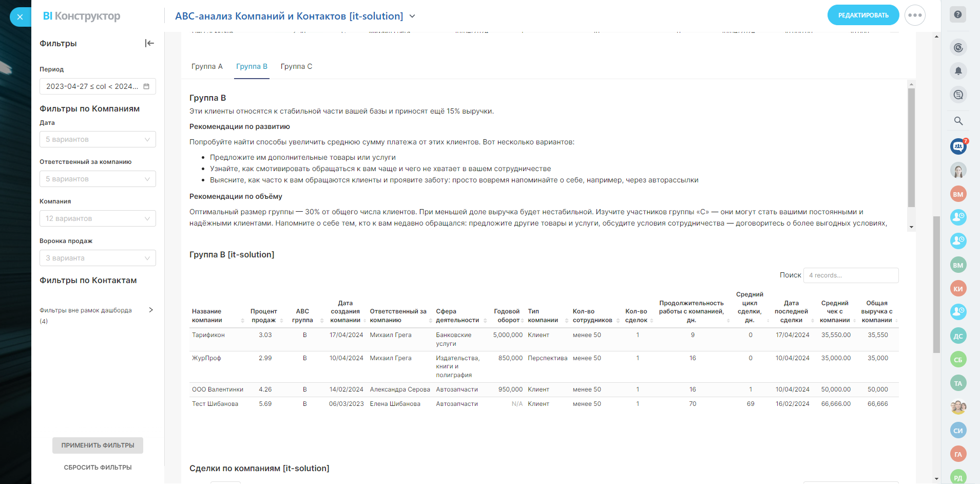This screenshot has height=484, width=980.
Task: Click the ЖурПроф company cell
Action: pyautogui.click(x=206, y=358)
